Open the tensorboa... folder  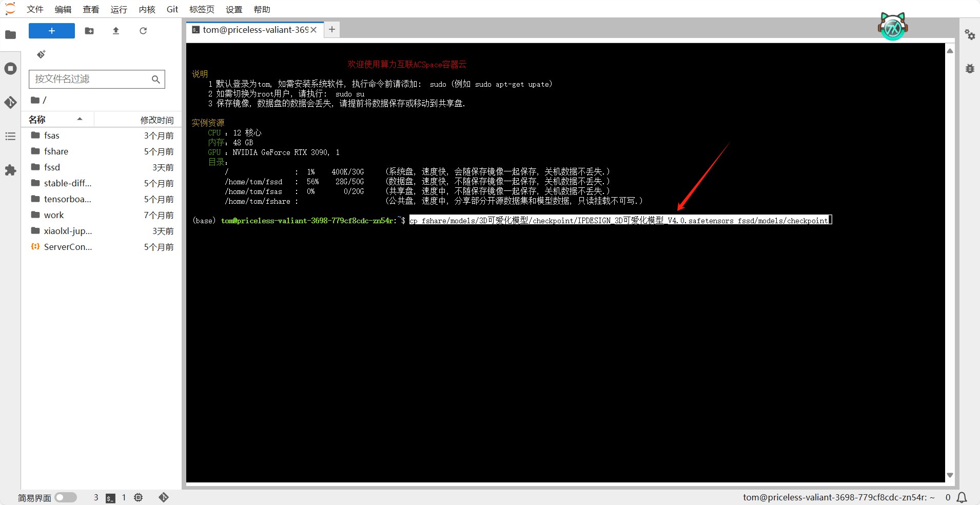click(102, 199)
